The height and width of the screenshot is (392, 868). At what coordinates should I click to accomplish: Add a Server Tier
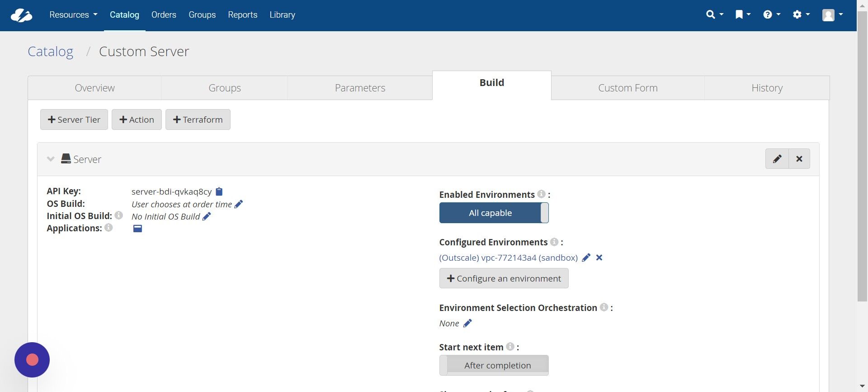[x=74, y=120]
